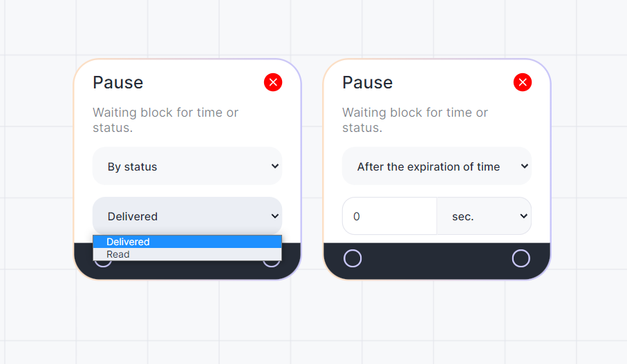Click empty grid canvas between the two blocks
Screen dimensions: 627x364
[312, 173]
